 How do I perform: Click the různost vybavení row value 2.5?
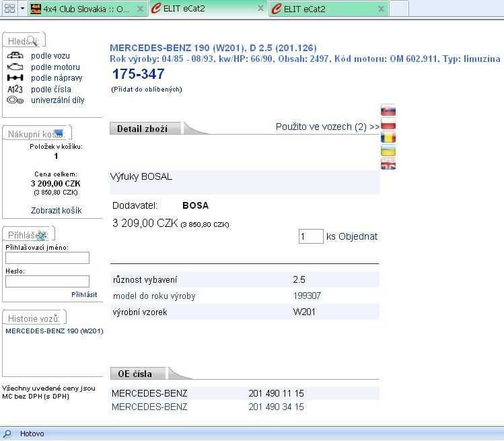[x=299, y=279]
